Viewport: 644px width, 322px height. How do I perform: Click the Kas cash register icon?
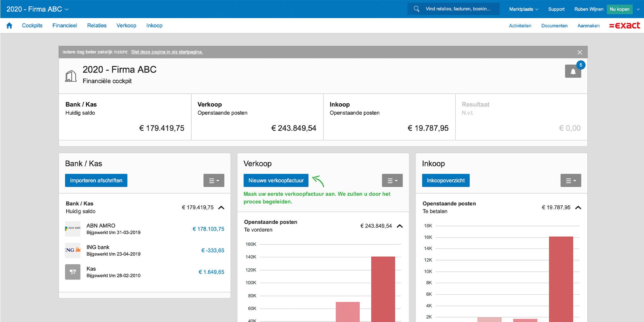[73, 272]
